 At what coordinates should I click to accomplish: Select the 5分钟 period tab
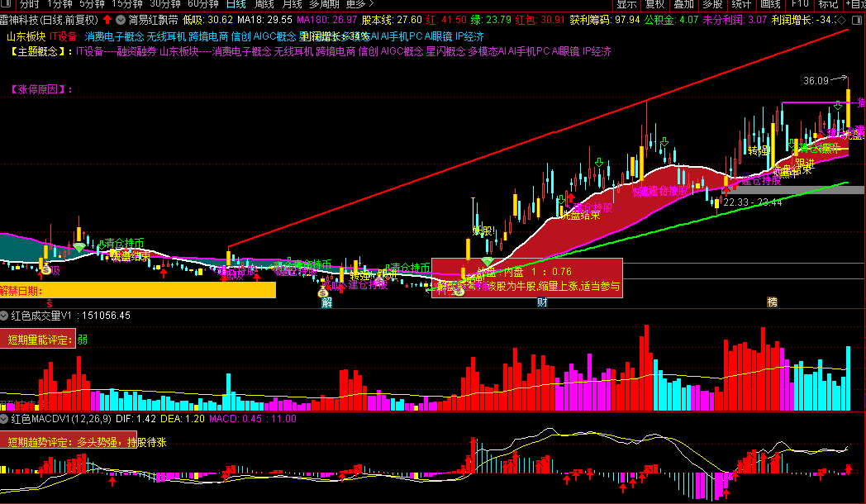tap(92, 4)
